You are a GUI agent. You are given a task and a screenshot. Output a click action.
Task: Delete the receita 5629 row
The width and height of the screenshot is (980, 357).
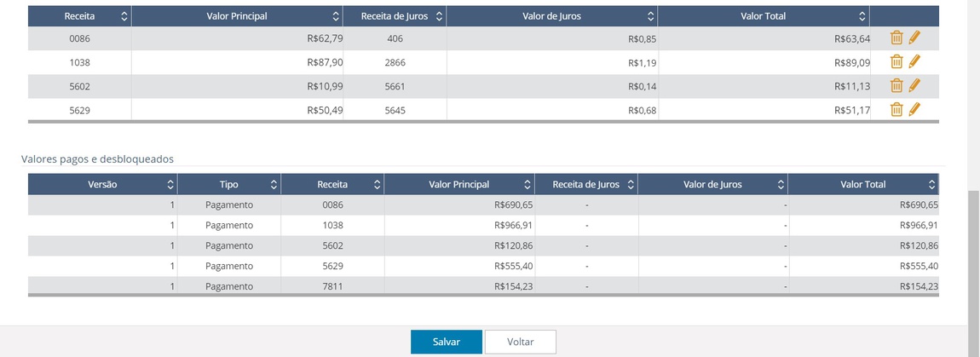click(896, 109)
